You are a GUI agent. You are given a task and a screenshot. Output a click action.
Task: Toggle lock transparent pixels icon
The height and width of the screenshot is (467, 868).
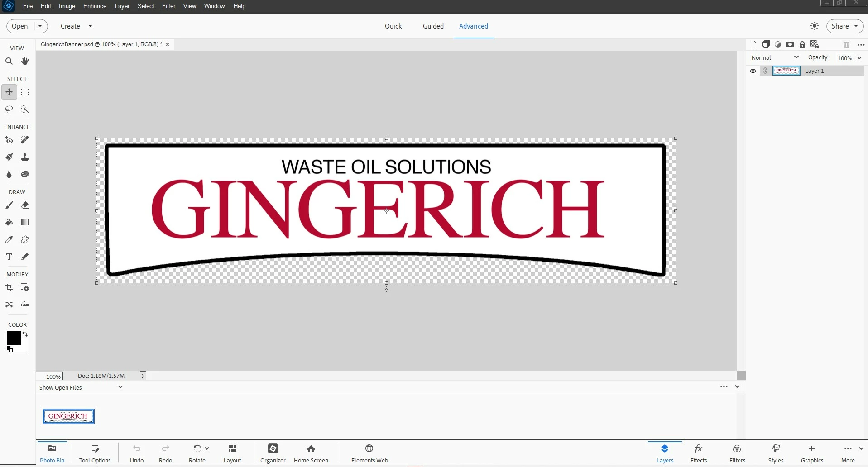(815, 44)
